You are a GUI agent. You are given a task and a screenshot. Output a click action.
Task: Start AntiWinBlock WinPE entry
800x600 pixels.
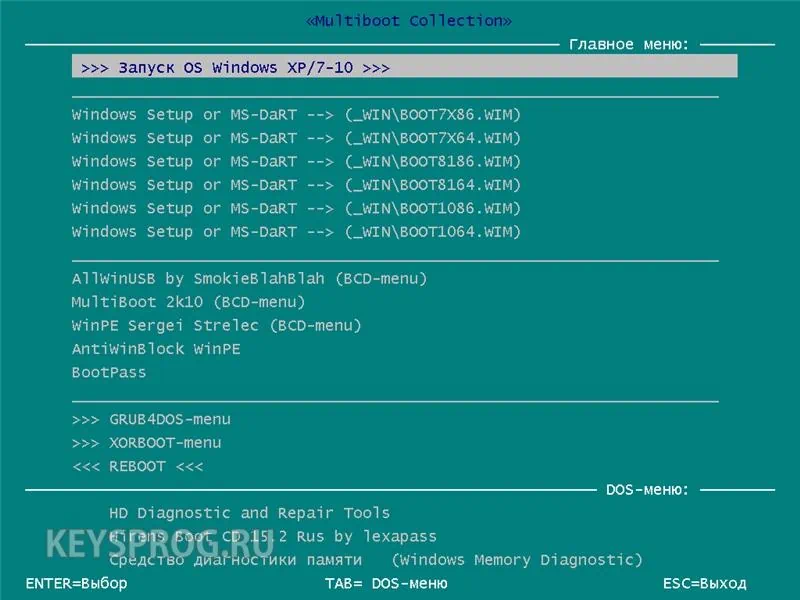pyautogui.click(x=156, y=349)
